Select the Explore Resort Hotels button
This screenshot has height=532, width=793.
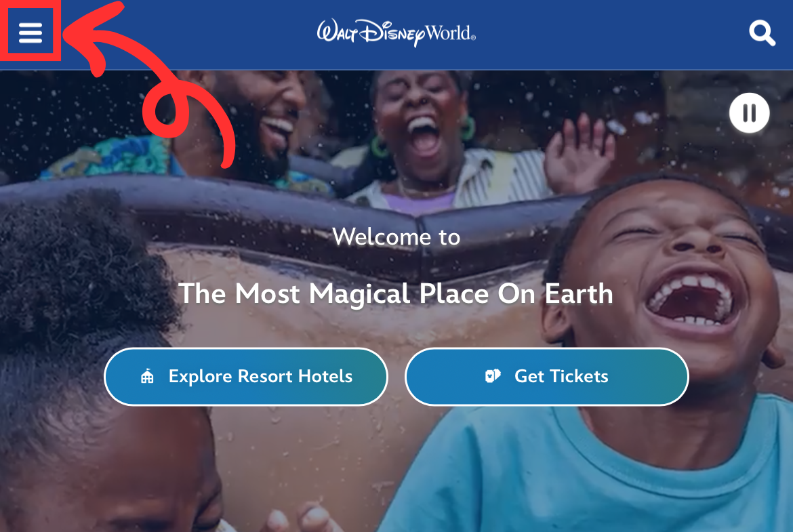click(x=246, y=377)
